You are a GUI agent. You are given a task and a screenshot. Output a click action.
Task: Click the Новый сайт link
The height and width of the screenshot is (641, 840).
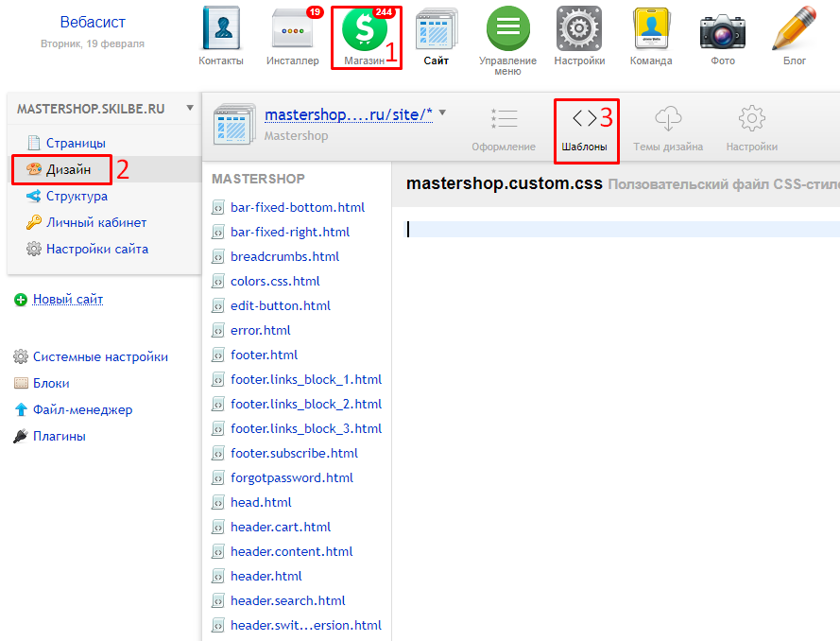[x=68, y=300]
